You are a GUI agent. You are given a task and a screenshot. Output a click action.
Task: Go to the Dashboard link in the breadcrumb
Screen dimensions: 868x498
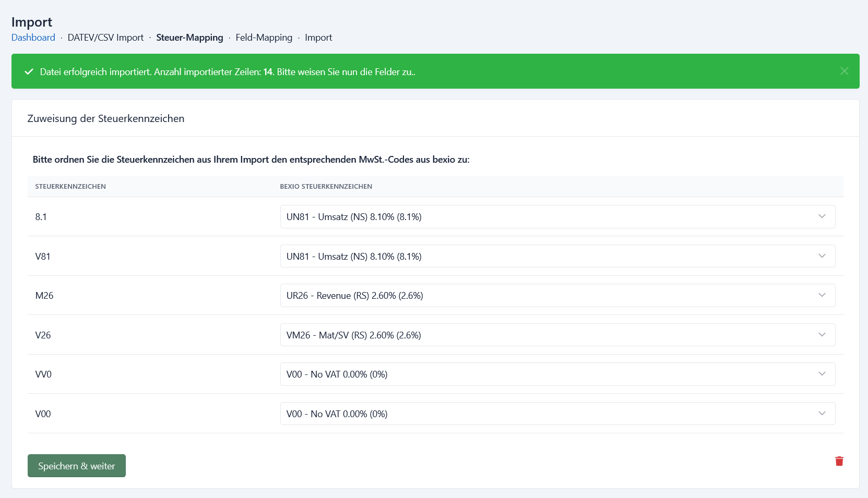(x=33, y=38)
